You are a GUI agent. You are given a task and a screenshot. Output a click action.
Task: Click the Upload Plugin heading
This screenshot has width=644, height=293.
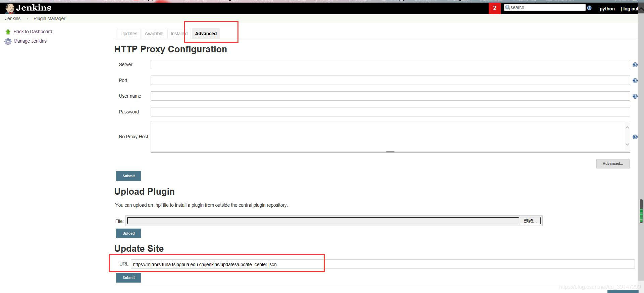144,192
